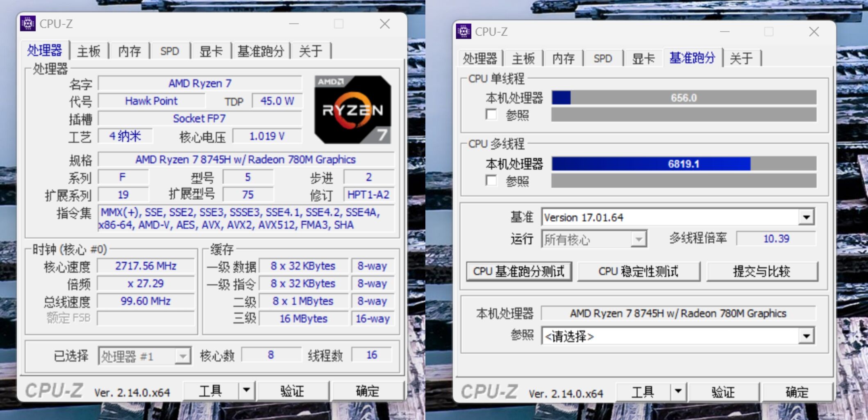Switch to 主板 tab in left window
The width and height of the screenshot is (868, 420).
(89, 51)
